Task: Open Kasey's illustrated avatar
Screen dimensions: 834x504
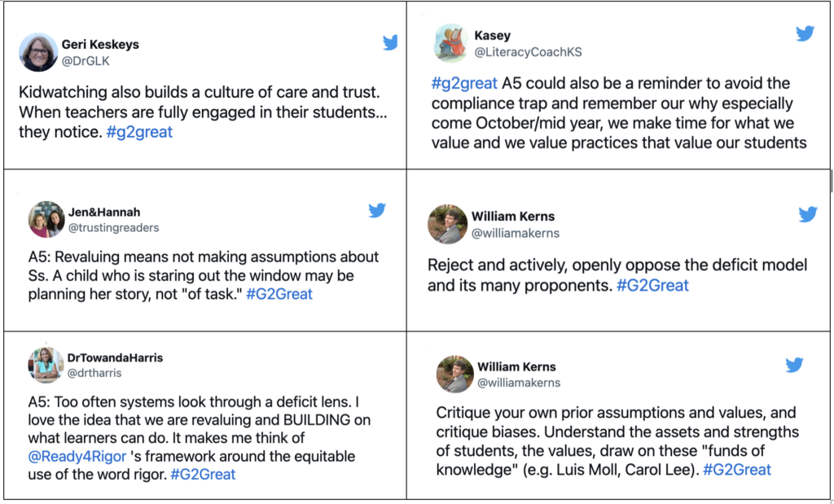Action: 451,43
